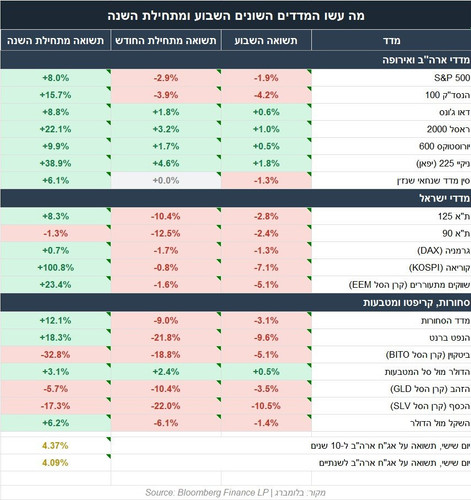Viewport: 471px width, 500px height.
Task: Click the S&P 500 weekly return cell
Action: tap(266, 78)
